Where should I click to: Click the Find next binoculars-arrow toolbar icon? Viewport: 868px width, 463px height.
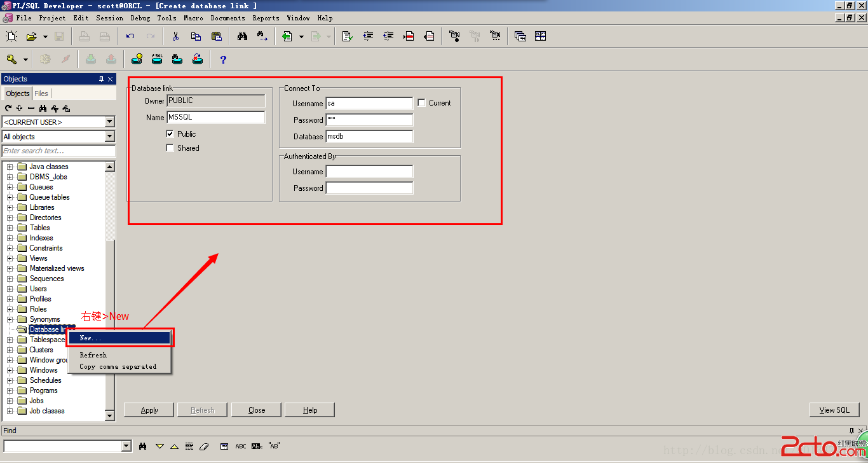(262, 36)
